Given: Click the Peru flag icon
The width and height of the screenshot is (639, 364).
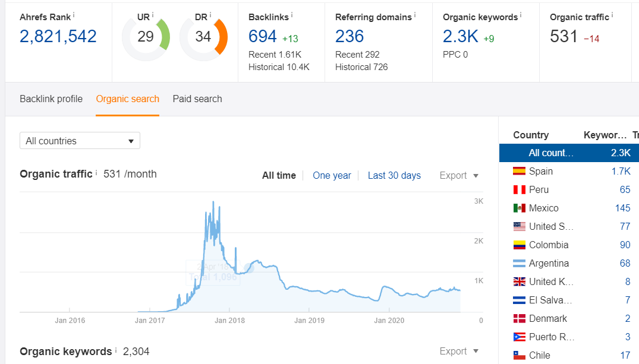Looking at the screenshot, I should coord(519,190).
